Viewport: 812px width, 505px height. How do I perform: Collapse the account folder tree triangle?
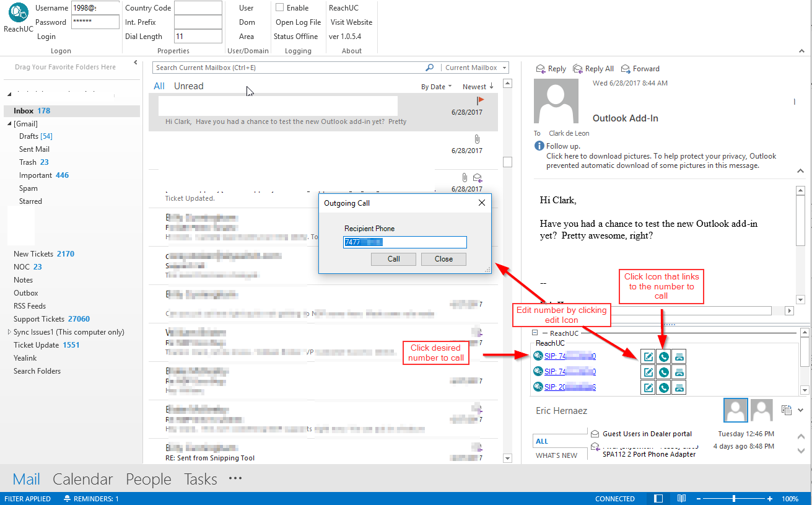pyautogui.click(x=9, y=94)
